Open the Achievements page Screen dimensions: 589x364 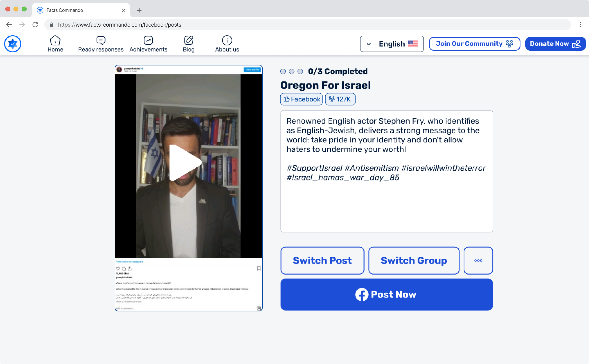(x=148, y=44)
